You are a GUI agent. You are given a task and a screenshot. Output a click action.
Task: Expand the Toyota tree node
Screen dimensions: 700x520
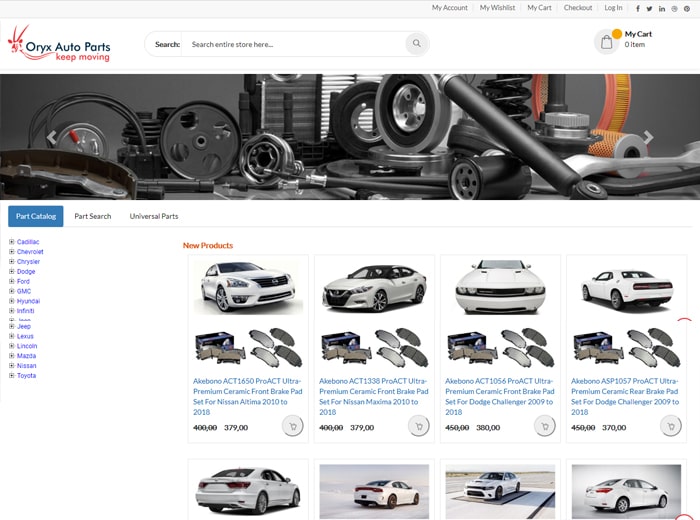tap(12, 375)
